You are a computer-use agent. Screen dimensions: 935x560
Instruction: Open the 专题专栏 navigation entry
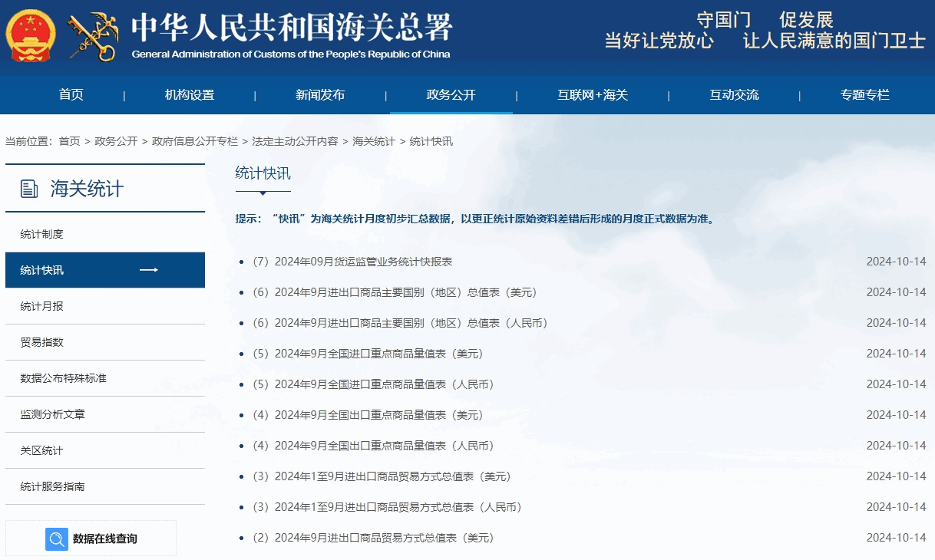tap(864, 94)
